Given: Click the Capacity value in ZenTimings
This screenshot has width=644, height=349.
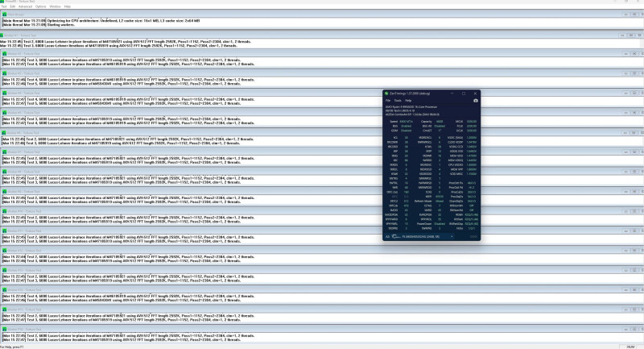Looking at the screenshot, I should tap(440, 122).
